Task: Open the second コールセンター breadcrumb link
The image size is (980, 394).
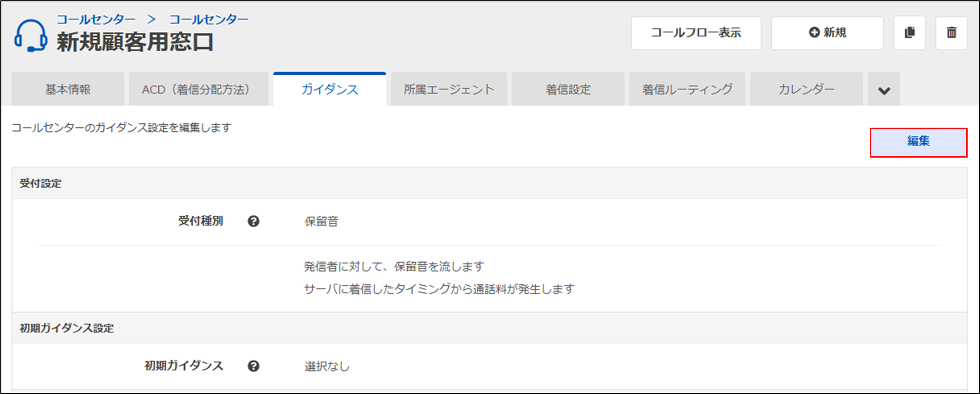Action: point(209,20)
